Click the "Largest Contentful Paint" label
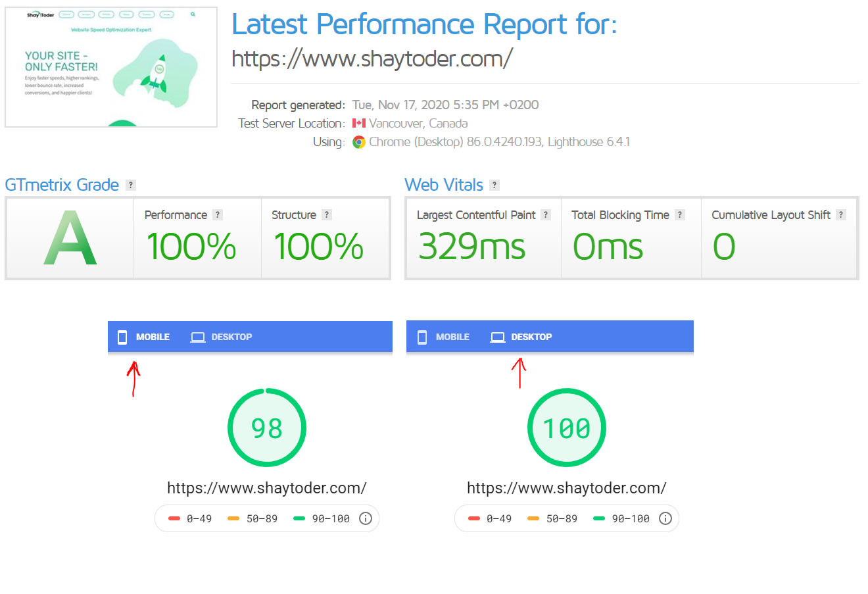 (476, 215)
